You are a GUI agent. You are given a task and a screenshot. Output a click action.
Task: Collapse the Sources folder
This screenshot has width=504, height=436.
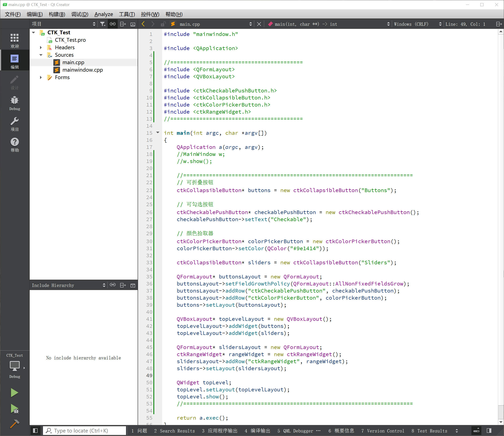coord(41,55)
